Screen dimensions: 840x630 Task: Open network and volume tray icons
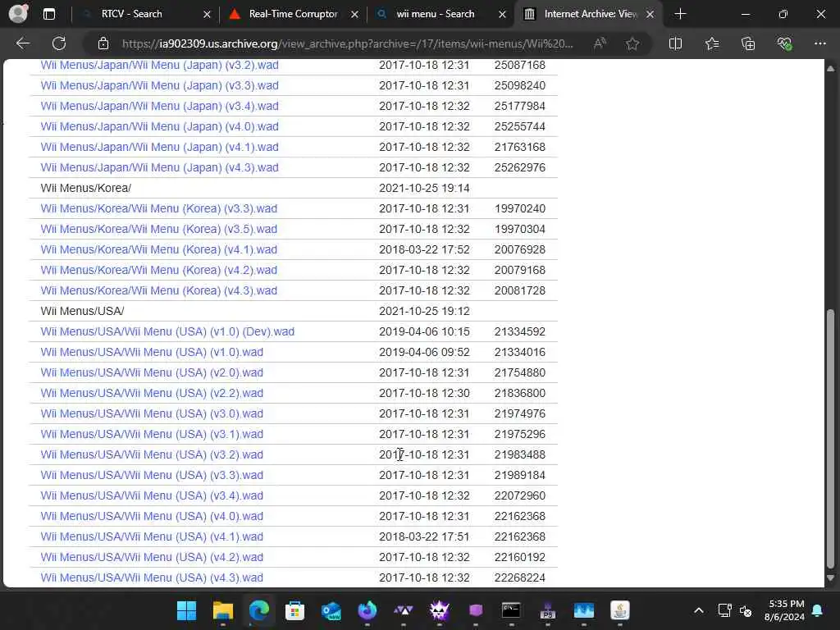(x=735, y=610)
